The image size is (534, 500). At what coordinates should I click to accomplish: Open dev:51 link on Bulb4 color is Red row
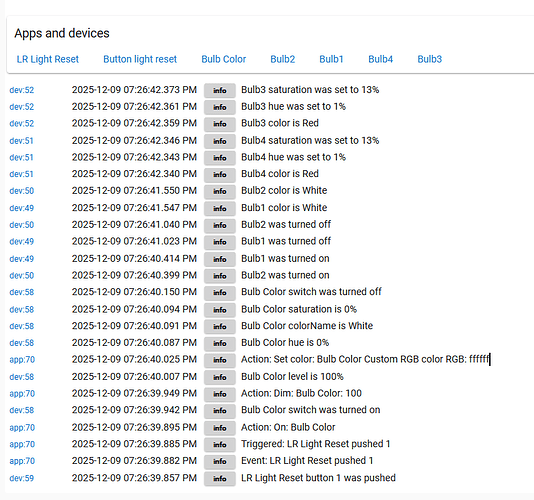coord(21,174)
